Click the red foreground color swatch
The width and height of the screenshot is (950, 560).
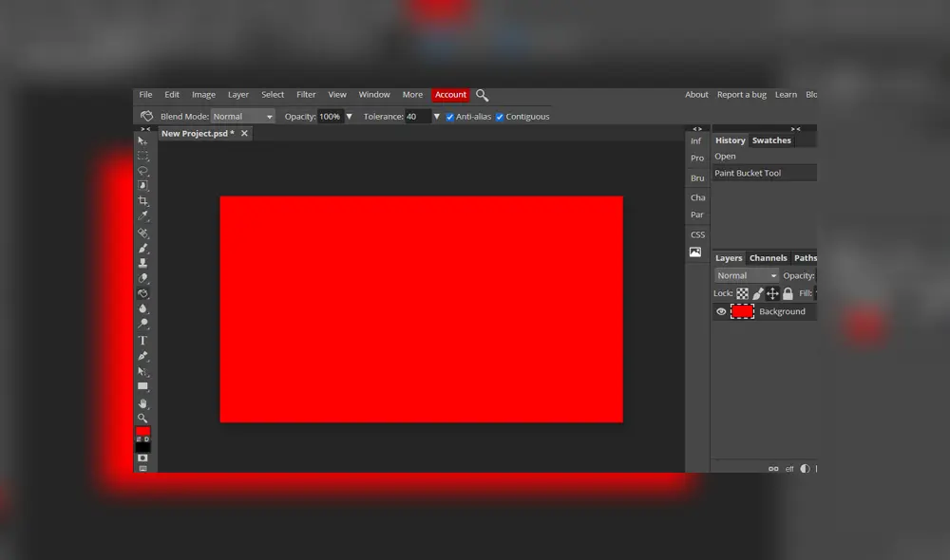coord(142,431)
